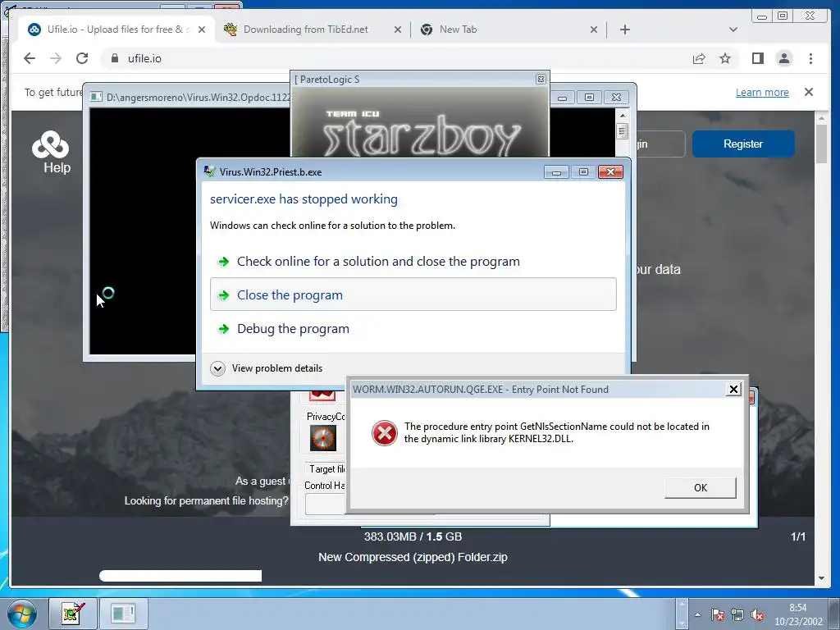Viewport: 840px width, 630px height.
Task: Click the Register button
Action: coord(742,144)
